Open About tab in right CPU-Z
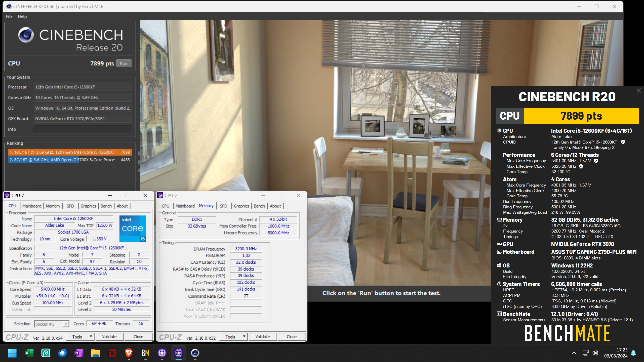 [275, 206]
